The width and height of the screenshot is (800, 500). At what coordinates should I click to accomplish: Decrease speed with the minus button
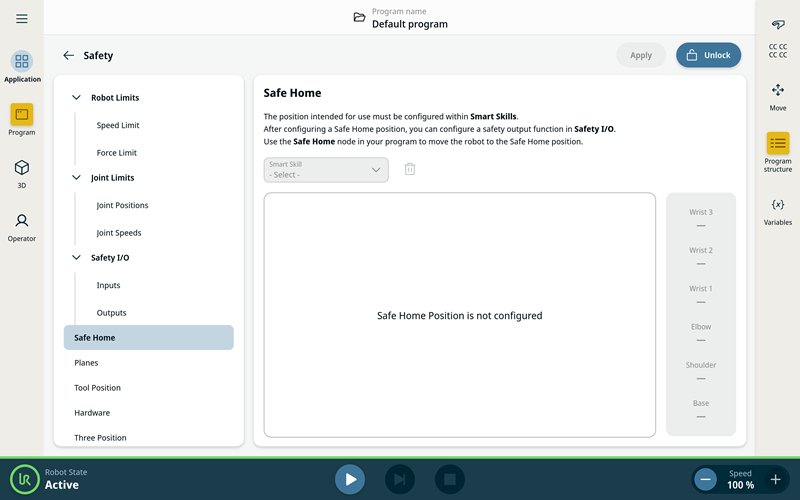click(x=706, y=480)
